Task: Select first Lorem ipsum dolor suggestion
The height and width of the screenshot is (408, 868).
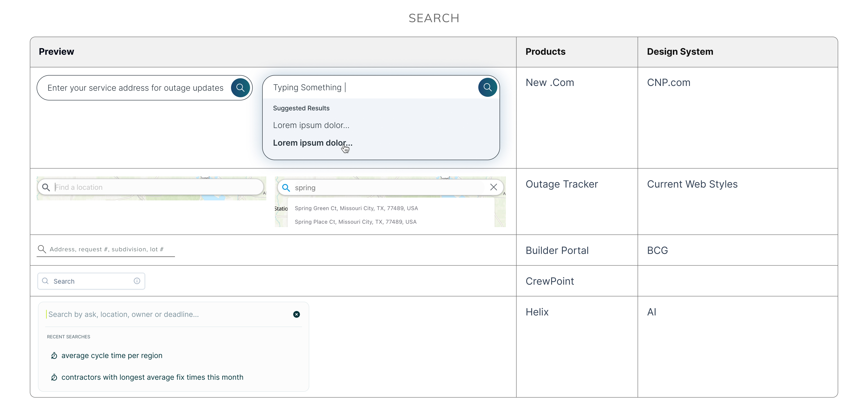Action: [x=311, y=126]
